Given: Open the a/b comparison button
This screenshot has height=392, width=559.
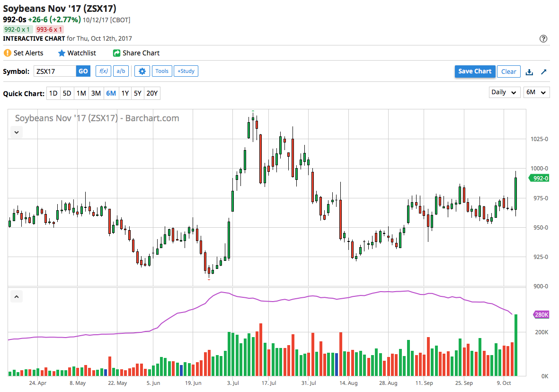Looking at the screenshot, I should pyautogui.click(x=121, y=71).
